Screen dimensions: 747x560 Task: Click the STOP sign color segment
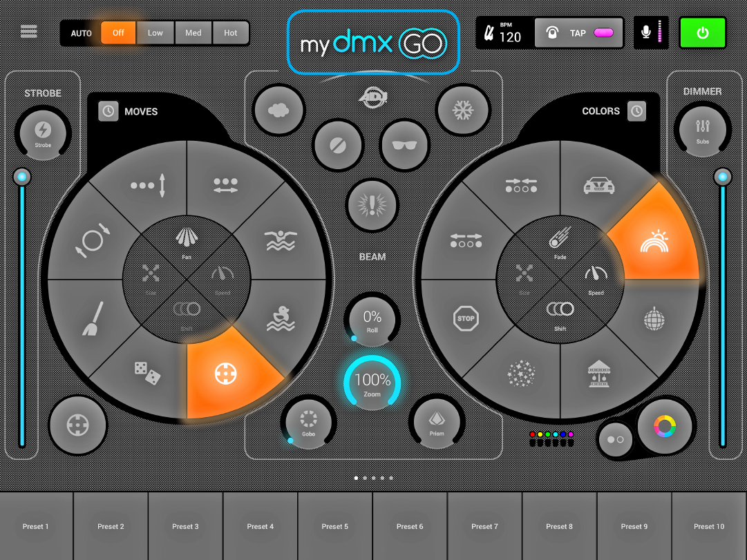466,318
